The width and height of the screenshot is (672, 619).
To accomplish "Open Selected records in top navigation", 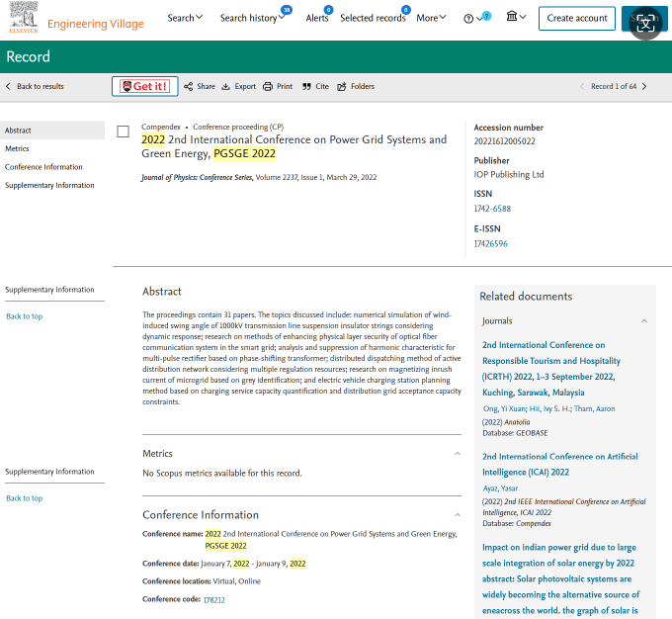I will [x=373, y=18].
